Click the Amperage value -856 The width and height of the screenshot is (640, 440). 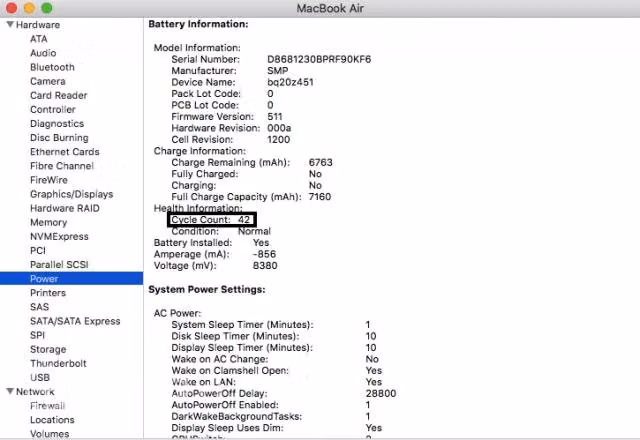coord(264,254)
